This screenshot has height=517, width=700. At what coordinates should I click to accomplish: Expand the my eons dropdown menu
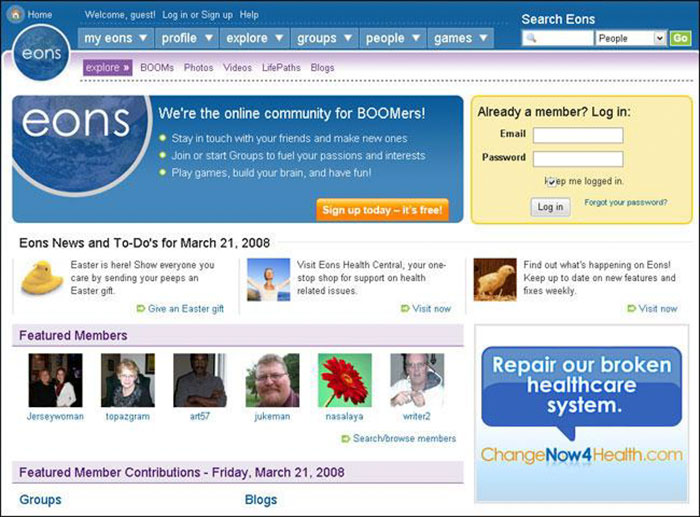click(x=116, y=38)
